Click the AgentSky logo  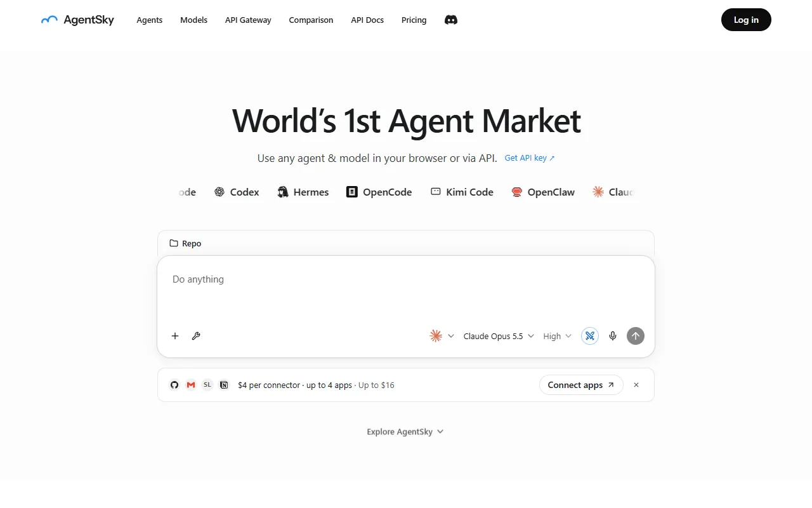(x=77, y=20)
